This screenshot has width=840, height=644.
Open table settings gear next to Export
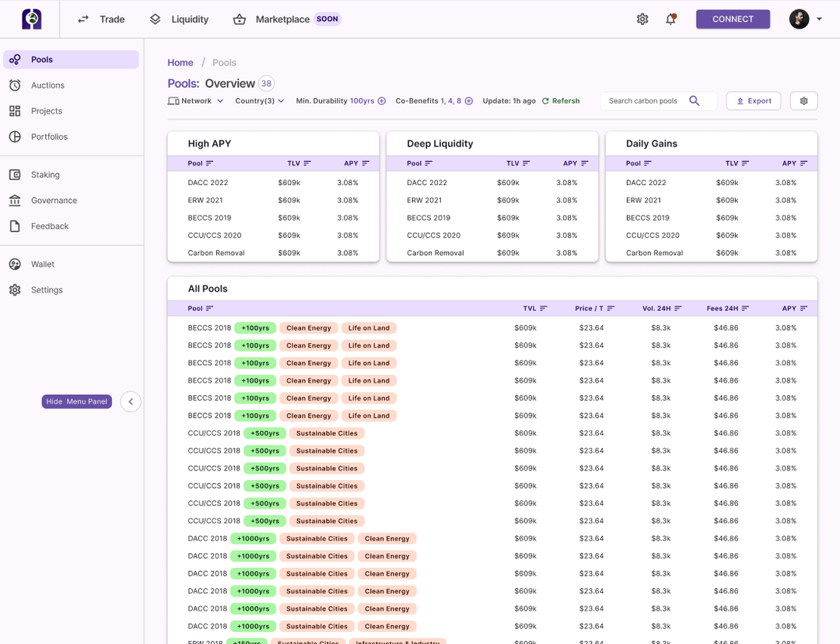803,101
